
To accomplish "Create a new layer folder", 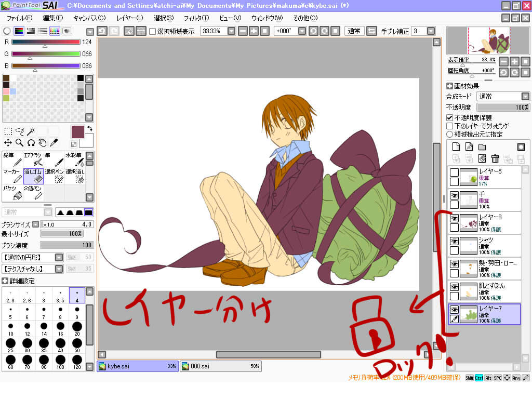I will coord(482,147).
